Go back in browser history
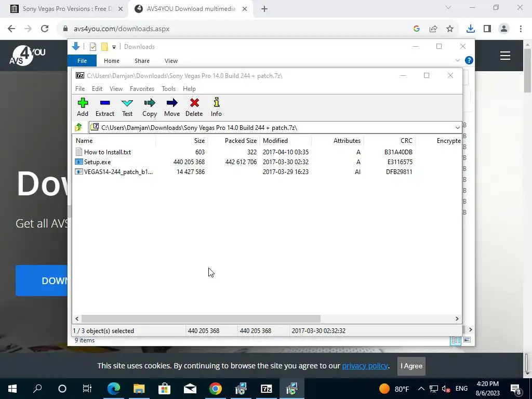Screen dimensions: 532x399 (11, 29)
